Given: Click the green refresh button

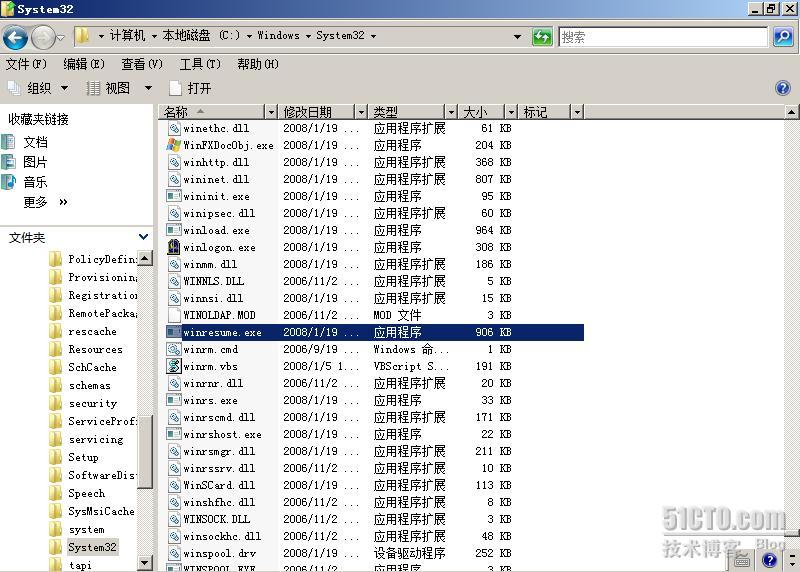Looking at the screenshot, I should coord(542,37).
